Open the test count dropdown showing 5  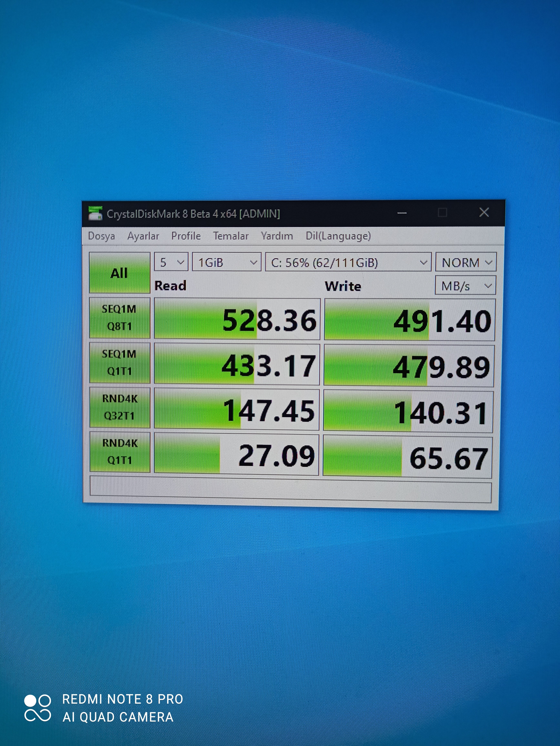click(x=171, y=262)
